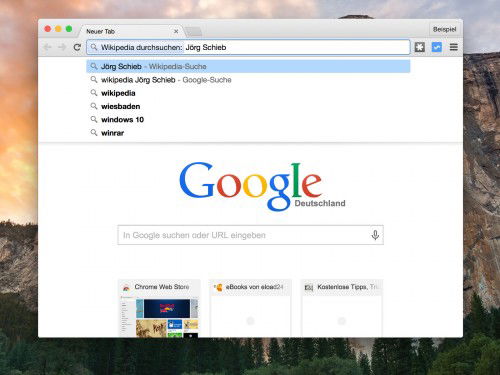The width and height of the screenshot is (500, 375).
Task: Reload the page with refresh icon
Action: coord(77,47)
